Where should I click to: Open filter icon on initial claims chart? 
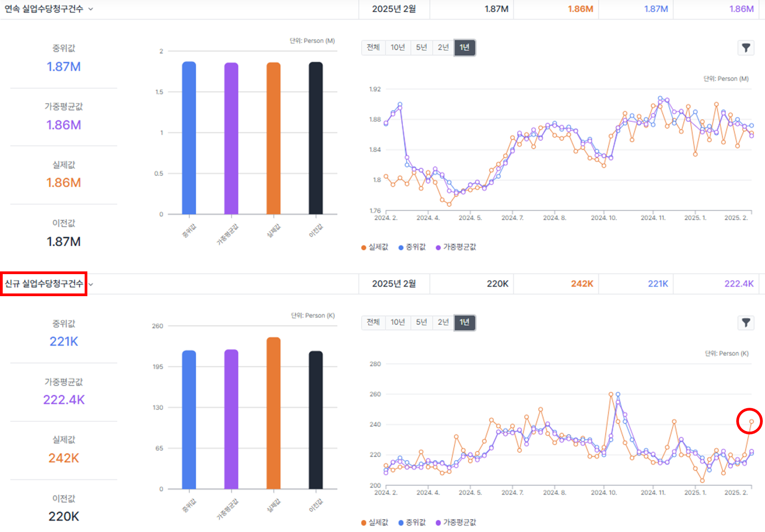coord(746,323)
